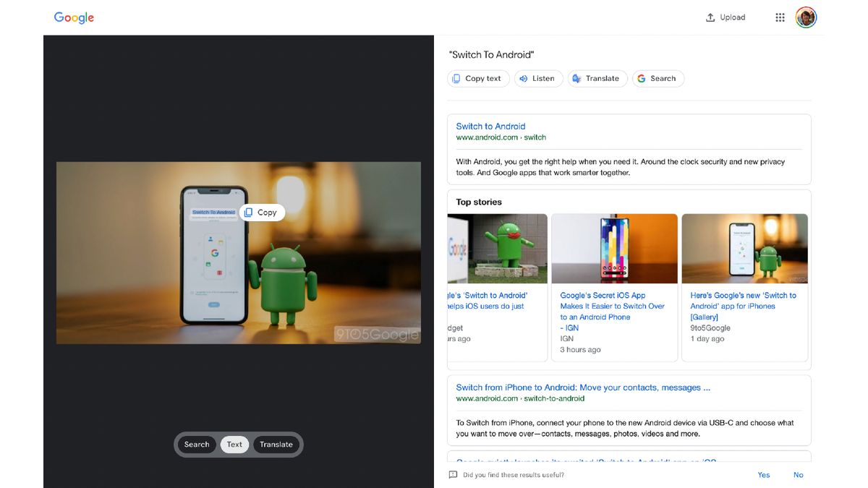
Task: Open the Switch to Android android.com link
Action: coord(491,126)
